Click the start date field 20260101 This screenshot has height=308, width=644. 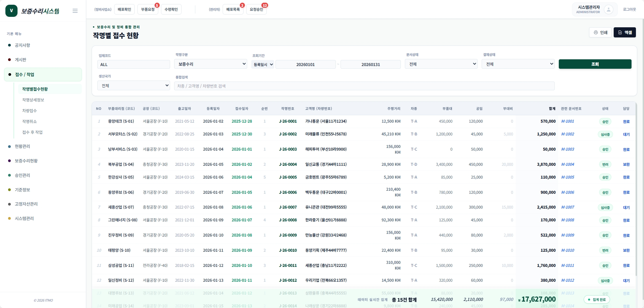(x=305, y=64)
